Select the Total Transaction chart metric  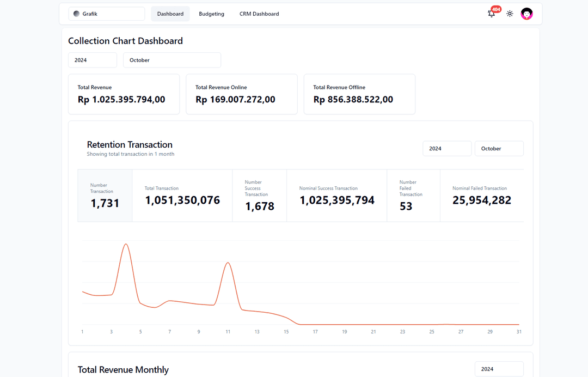coord(182,196)
